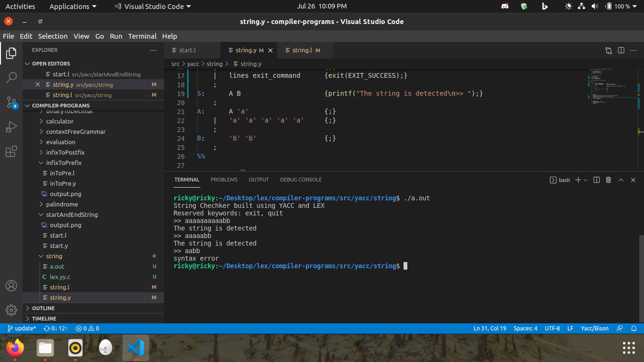The image size is (644, 362).
Task: Click the terminal panel scrollbar
Action: pos(641,278)
